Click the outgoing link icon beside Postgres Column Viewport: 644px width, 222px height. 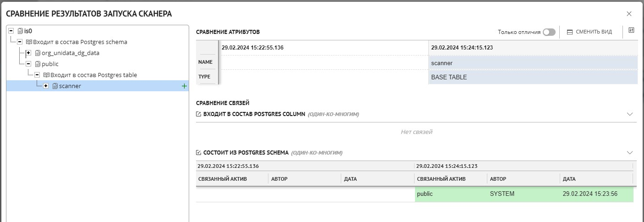pyautogui.click(x=198, y=114)
